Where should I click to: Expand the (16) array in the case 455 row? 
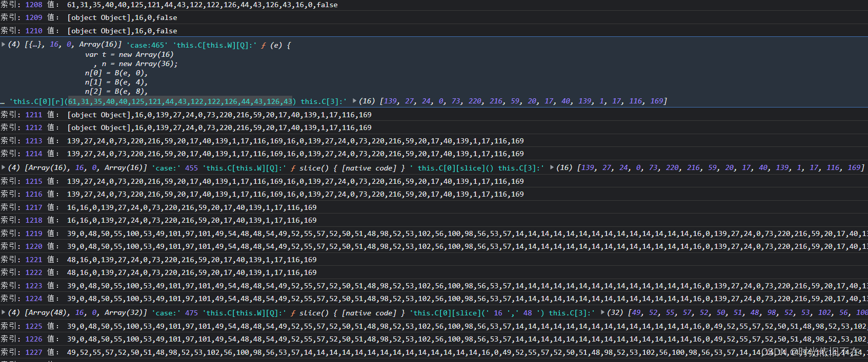[x=552, y=167]
